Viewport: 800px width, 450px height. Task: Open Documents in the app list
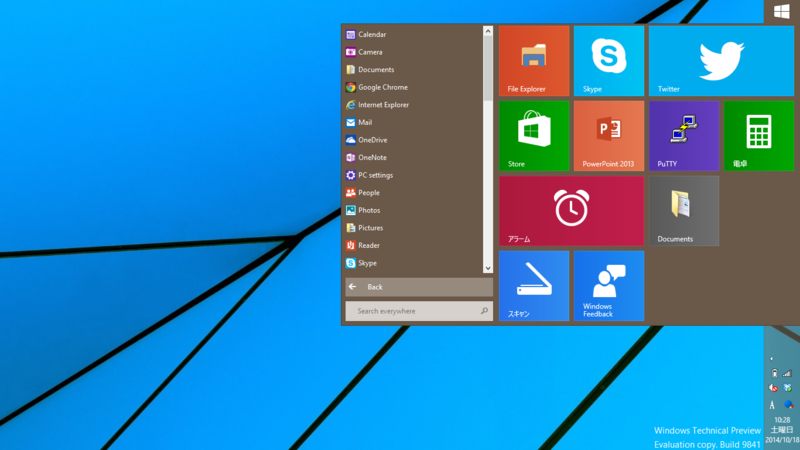tap(412, 69)
